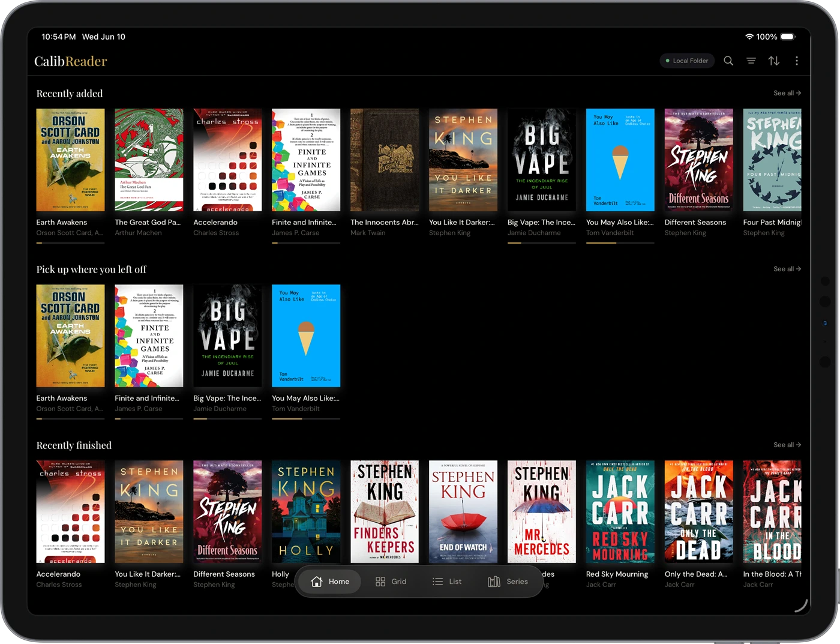Click Pick up where you left off heading

(x=91, y=269)
